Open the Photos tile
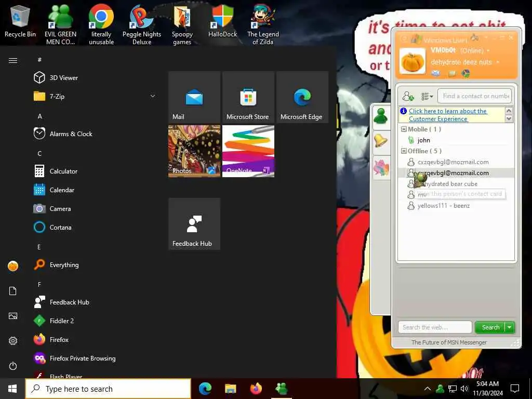Image resolution: width=532 pixels, height=399 pixels. pyautogui.click(x=194, y=151)
